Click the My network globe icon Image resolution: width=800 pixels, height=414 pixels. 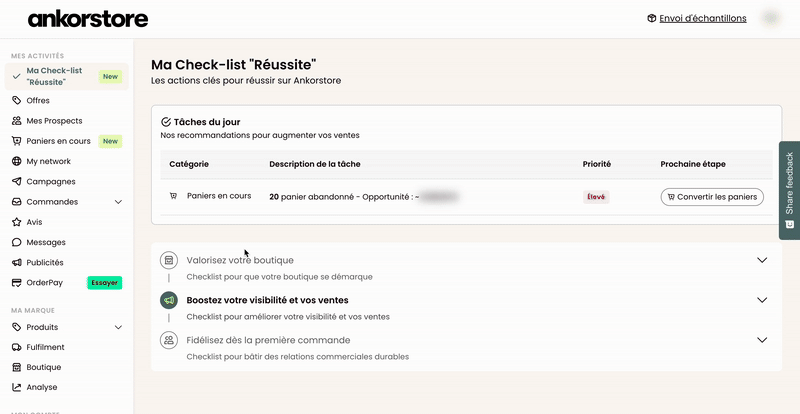(16, 161)
